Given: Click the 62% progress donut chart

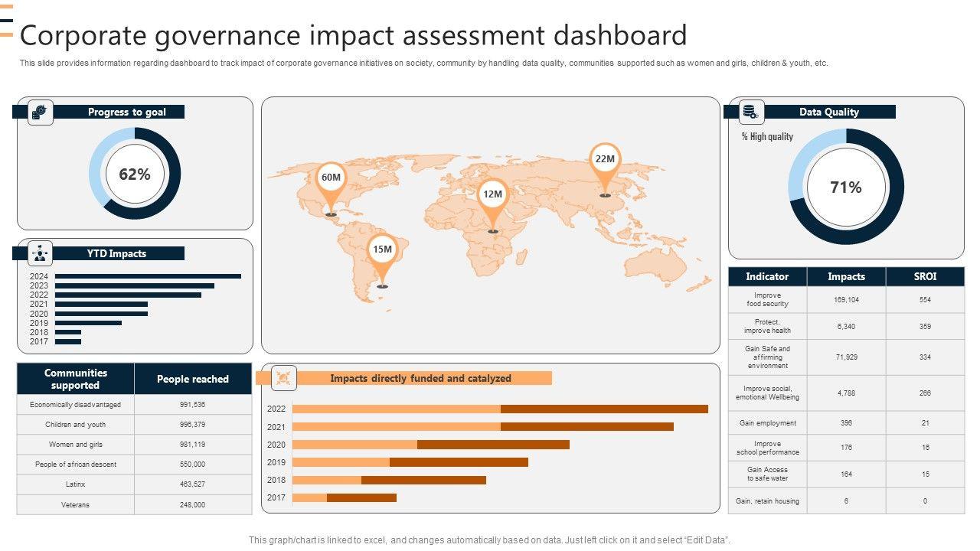Looking at the screenshot, I should tap(135, 174).
